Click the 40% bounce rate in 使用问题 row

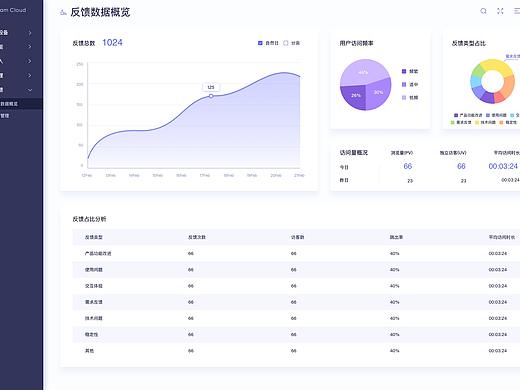point(394,270)
